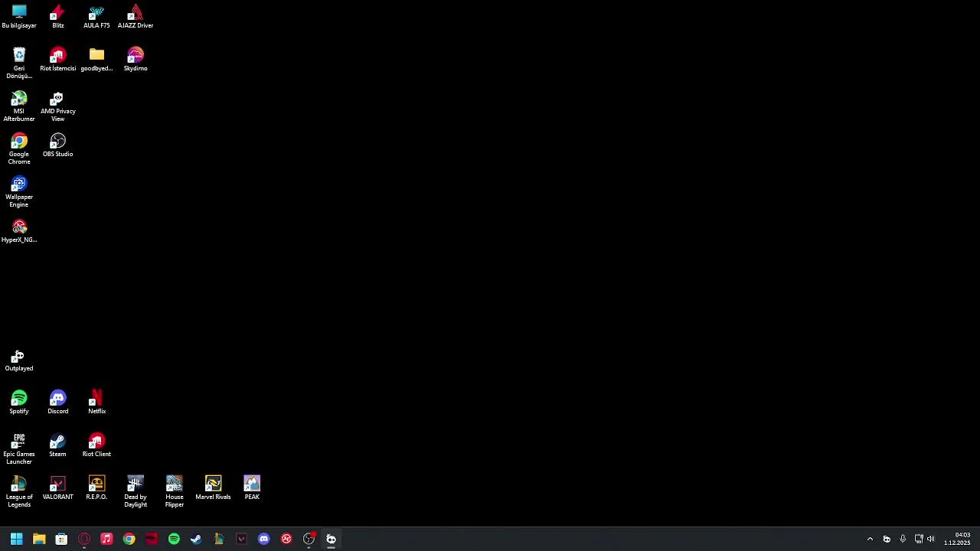
Task: Select the Steam desktop shortcut
Action: click(x=58, y=445)
